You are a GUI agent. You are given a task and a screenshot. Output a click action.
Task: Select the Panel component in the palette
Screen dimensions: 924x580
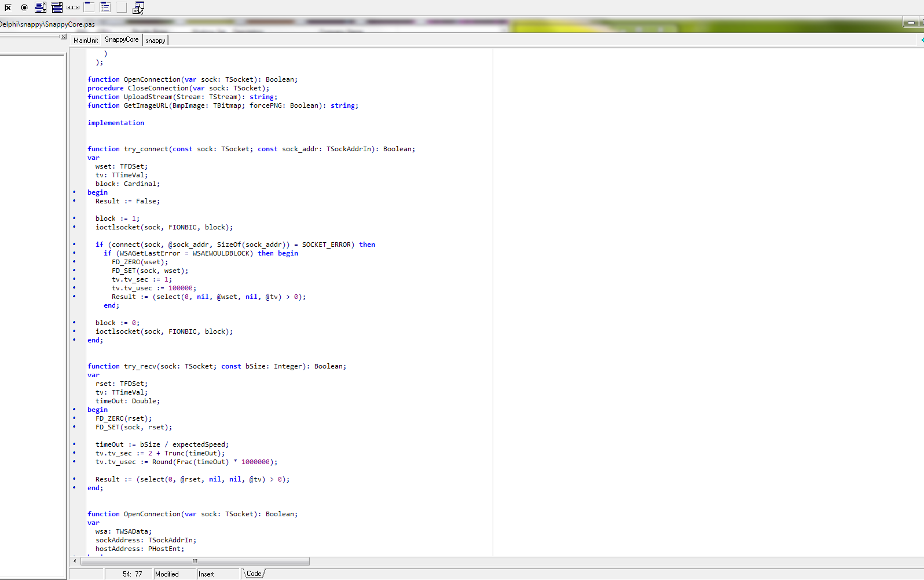coord(121,7)
